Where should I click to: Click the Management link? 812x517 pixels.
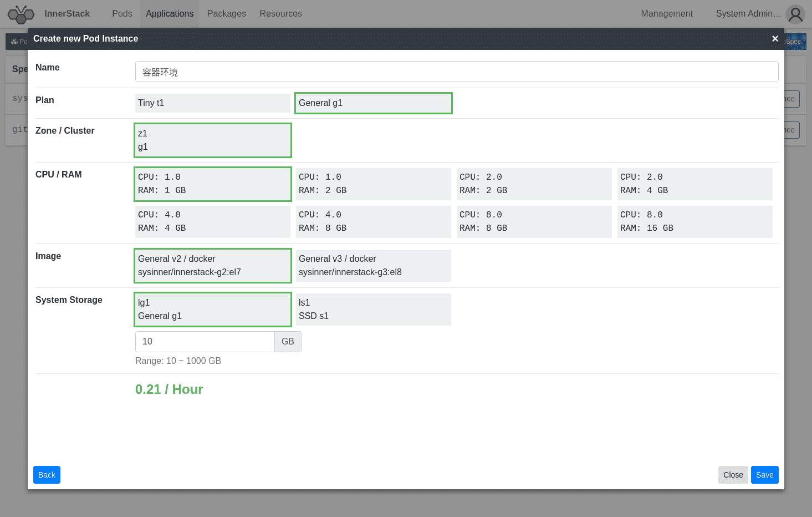[667, 14]
